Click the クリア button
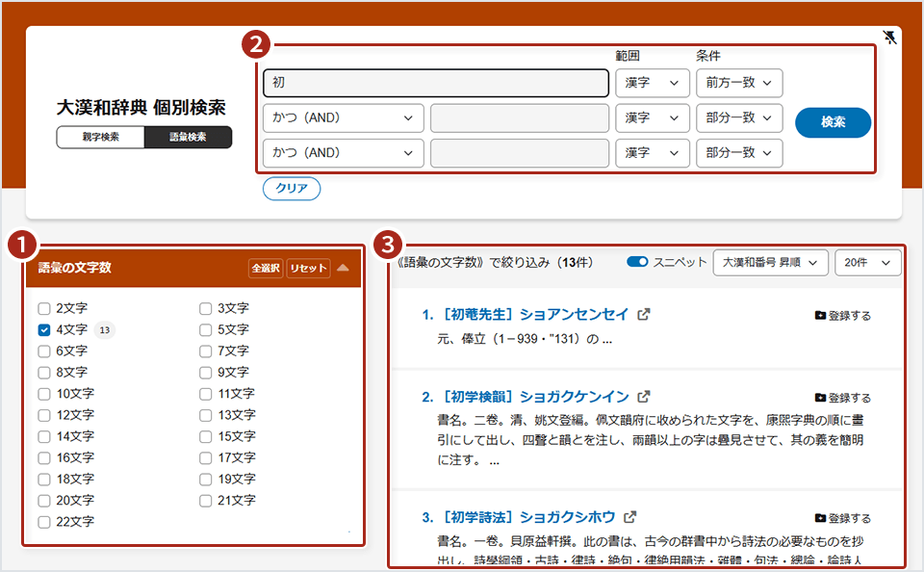 pyautogui.click(x=292, y=188)
